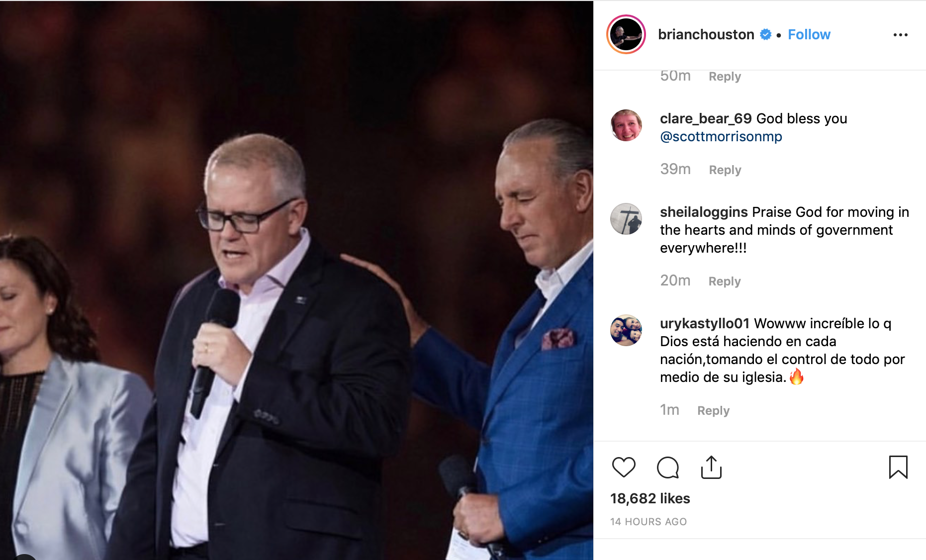Open the three-dot more options menu
The height and width of the screenshot is (560, 926).
coord(901,35)
